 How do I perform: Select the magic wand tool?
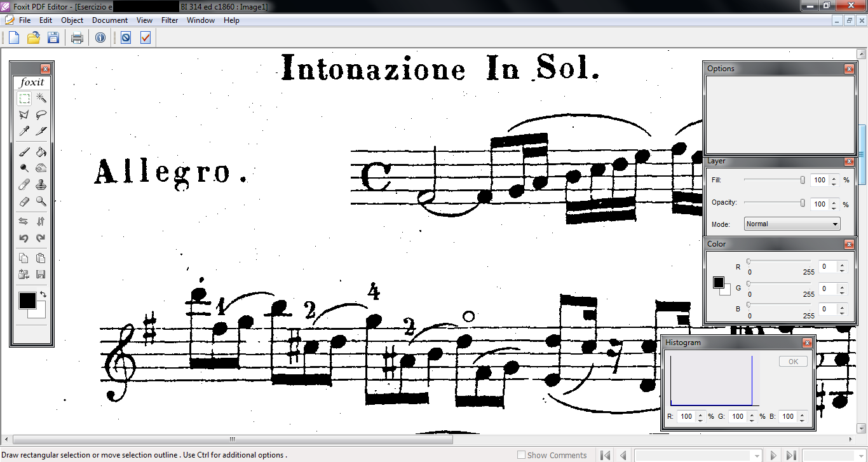pyautogui.click(x=41, y=99)
